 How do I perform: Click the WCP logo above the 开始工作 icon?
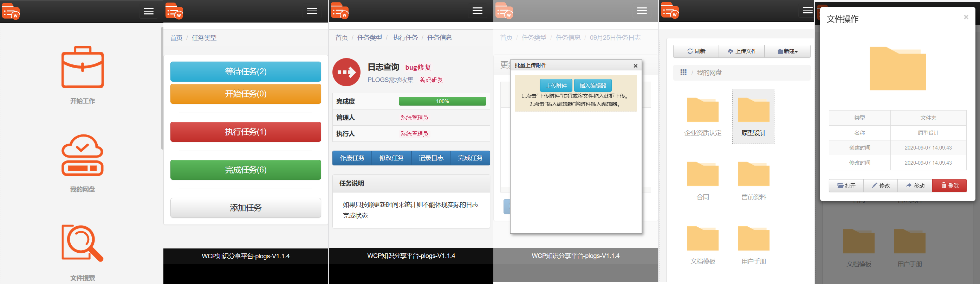(11, 11)
